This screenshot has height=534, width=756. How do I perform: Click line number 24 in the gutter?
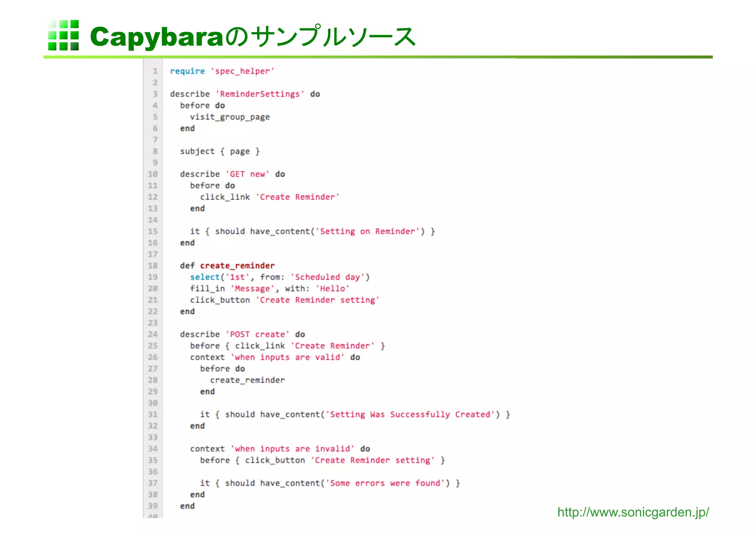tap(153, 334)
